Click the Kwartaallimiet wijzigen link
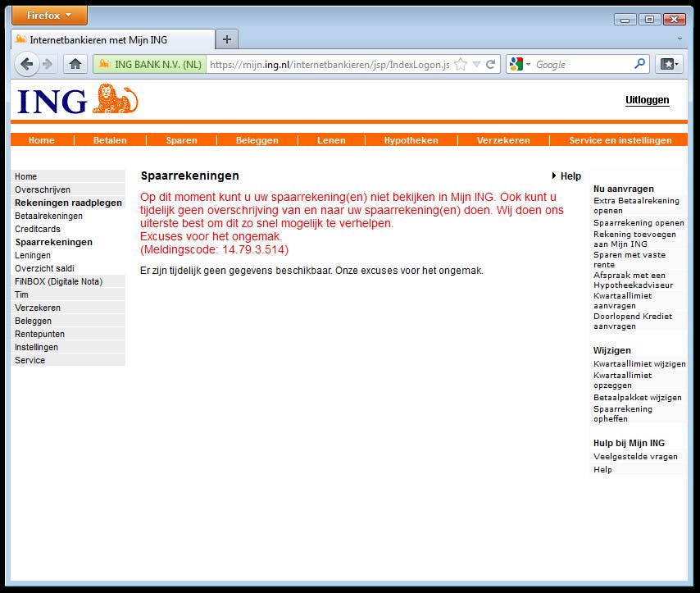 642,363
